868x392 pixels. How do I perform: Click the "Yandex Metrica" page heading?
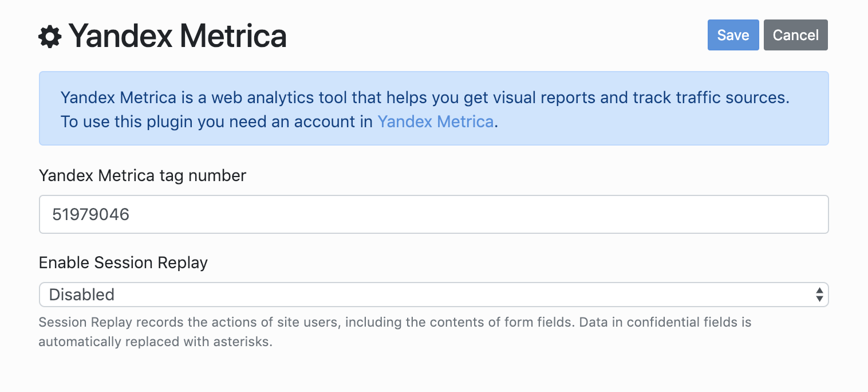tap(177, 36)
